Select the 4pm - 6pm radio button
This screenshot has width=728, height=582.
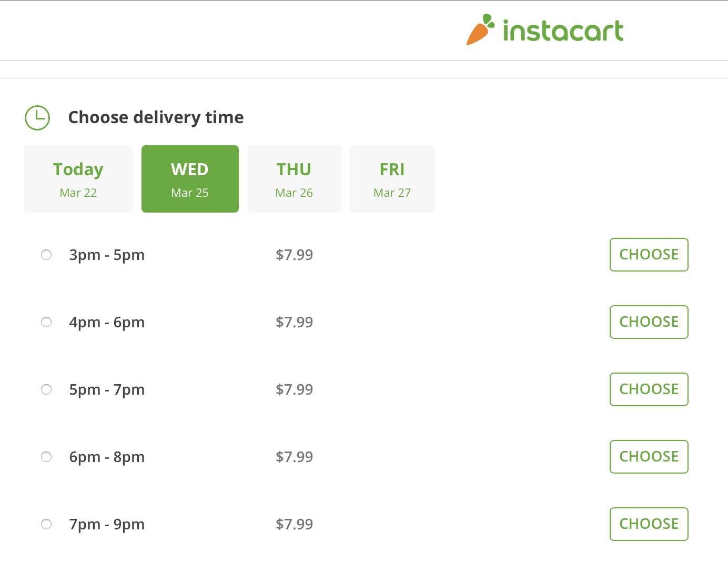[x=46, y=322]
